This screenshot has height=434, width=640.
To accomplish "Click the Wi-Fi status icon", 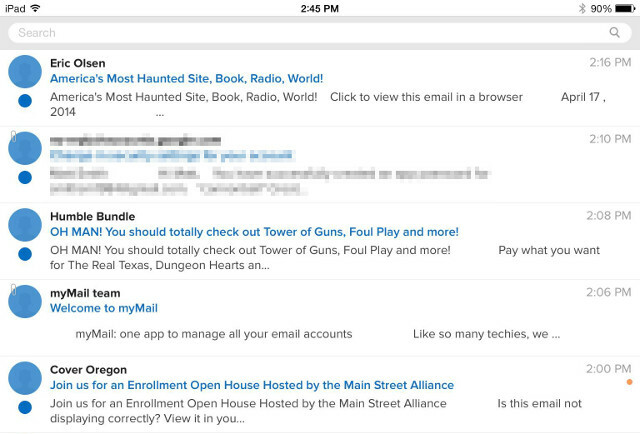I will tap(36, 8).
